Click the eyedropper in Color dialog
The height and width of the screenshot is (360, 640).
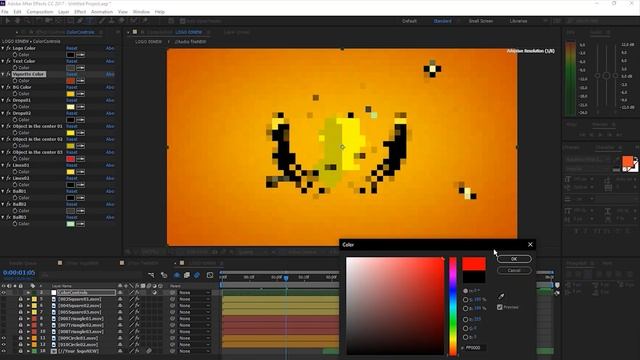coord(501,296)
